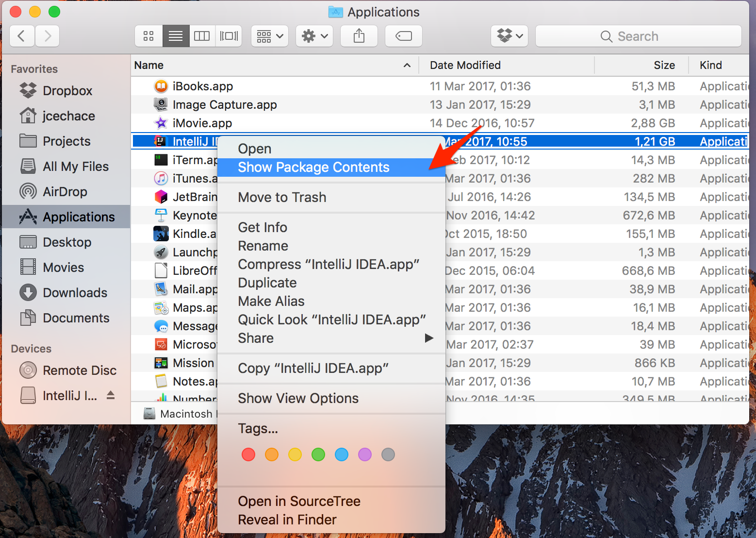
Task: Open the Action gear menu
Action: [x=314, y=36]
